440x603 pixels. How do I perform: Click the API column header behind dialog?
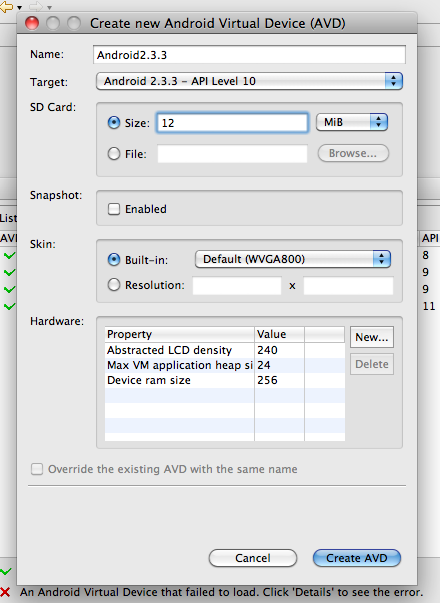pyautogui.click(x=429, y=238)
